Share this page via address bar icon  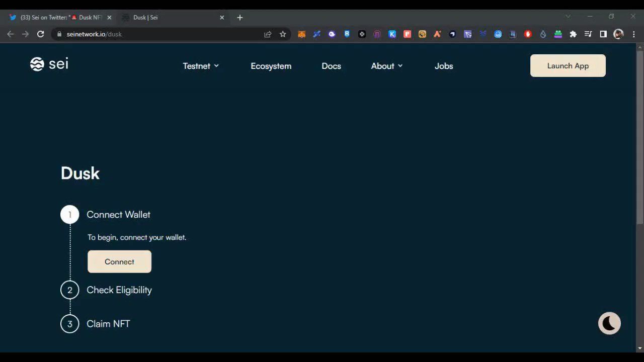[268, 34]
